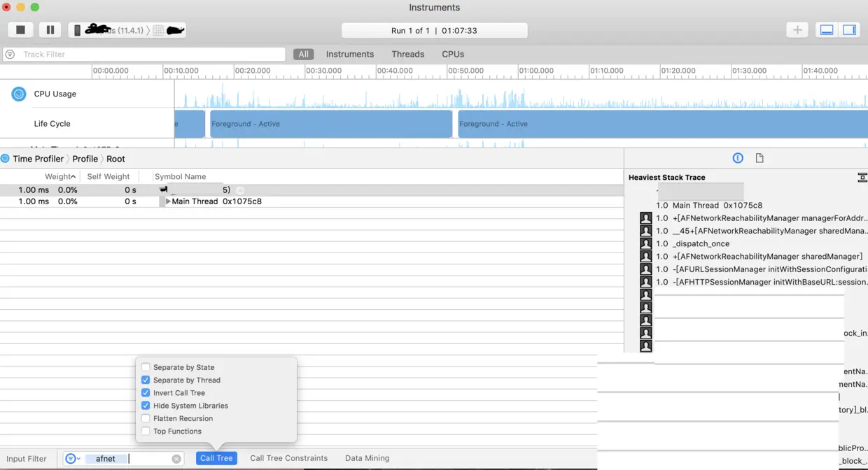Screen dimensions: 868x470
Task: Select the CPU Usage instrument icon
Action: pos(19,94)
